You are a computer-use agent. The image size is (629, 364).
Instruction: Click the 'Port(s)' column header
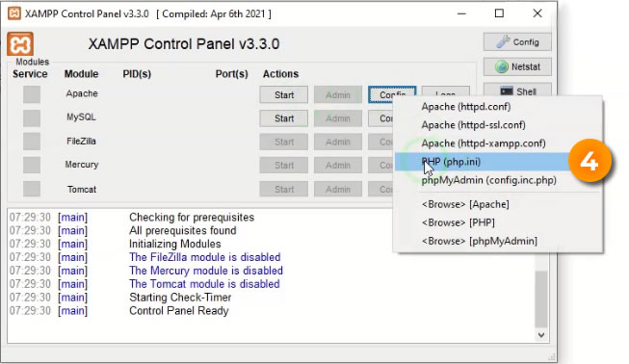click(x=231, y=74)
